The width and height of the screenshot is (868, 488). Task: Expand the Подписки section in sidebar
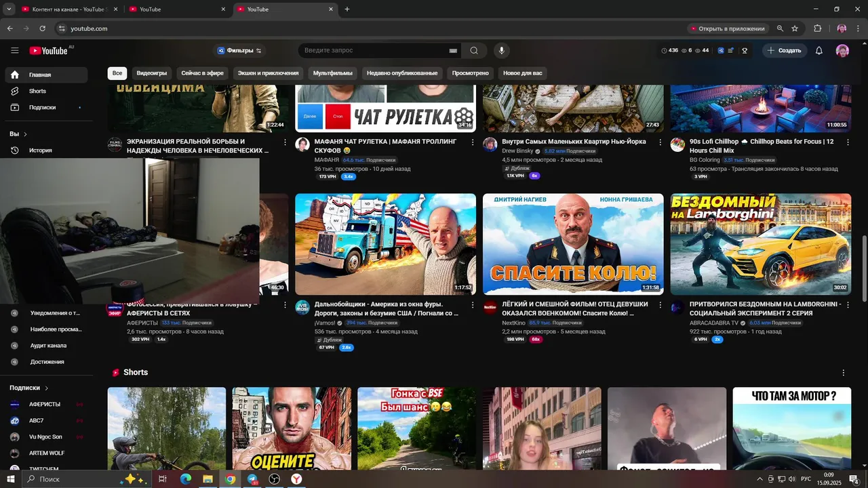coord(29,388)
